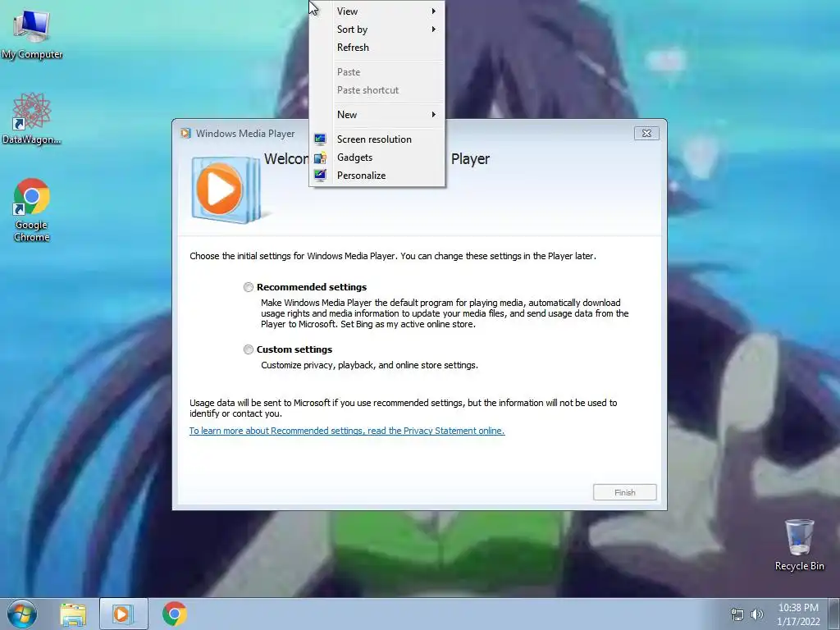The image size is (840, 630).
Task: Open the network tray icon
Action: 737,614
